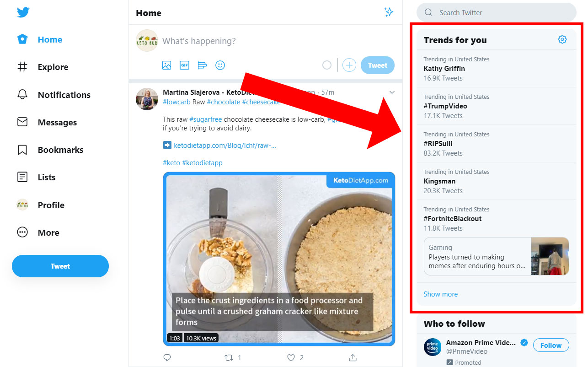Add an image to the tweet
The width and height of the screenshot is (588, 367).
166,65
